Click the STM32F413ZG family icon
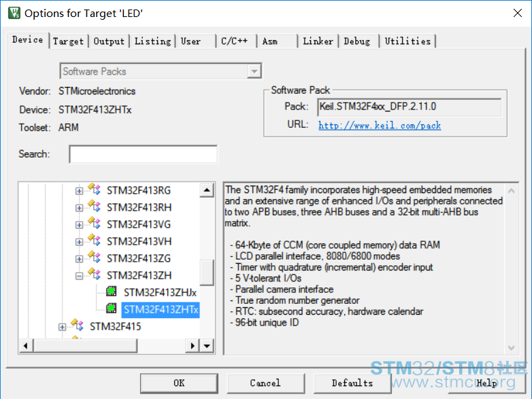Image resolution: width=532 pixels, height=399 pixels. (x=95, y=257)
